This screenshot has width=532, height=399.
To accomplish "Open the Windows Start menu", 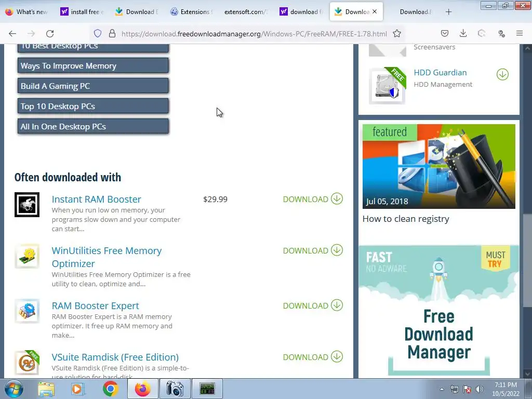I will [x=13, y=389].
